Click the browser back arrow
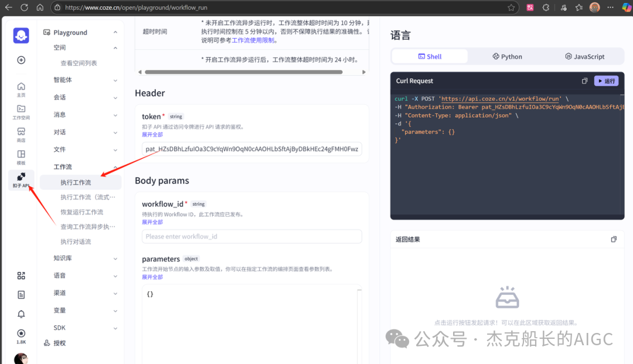This screenshot has width=633, height=364. tap(8, 7)
